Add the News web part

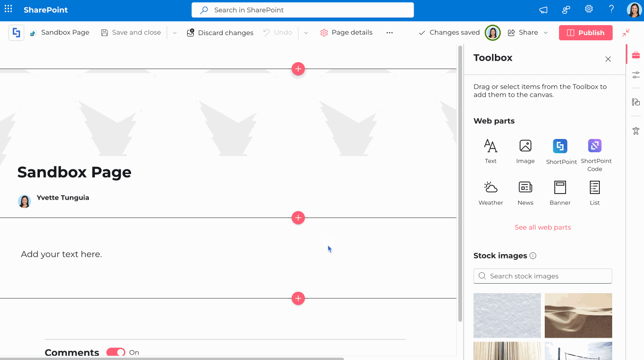525,193
